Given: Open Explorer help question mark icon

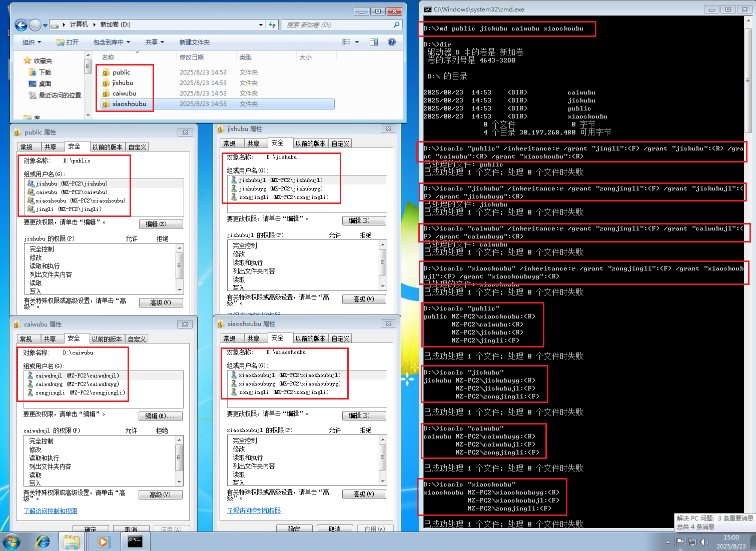Looking at the screenshot, I should pos(392,42).
